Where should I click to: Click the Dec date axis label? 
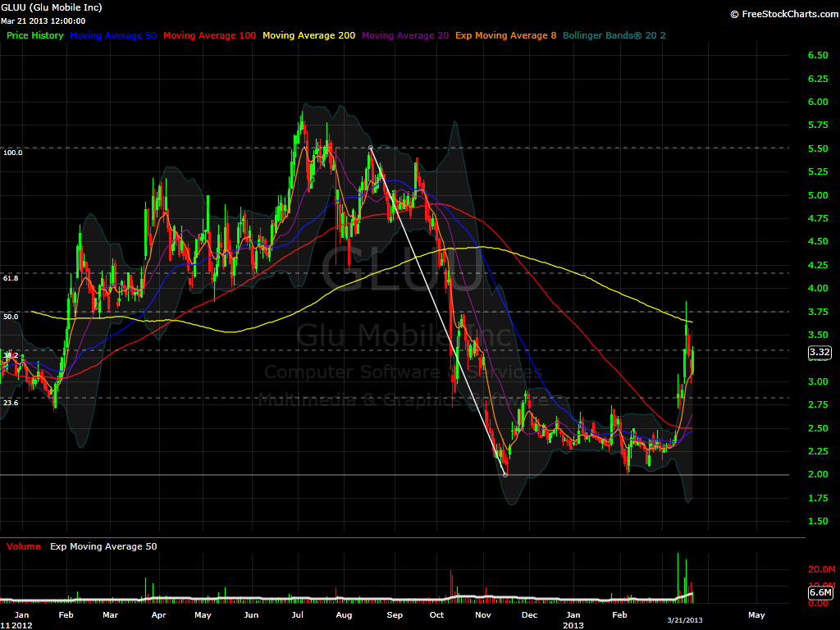tap(529, 615)
